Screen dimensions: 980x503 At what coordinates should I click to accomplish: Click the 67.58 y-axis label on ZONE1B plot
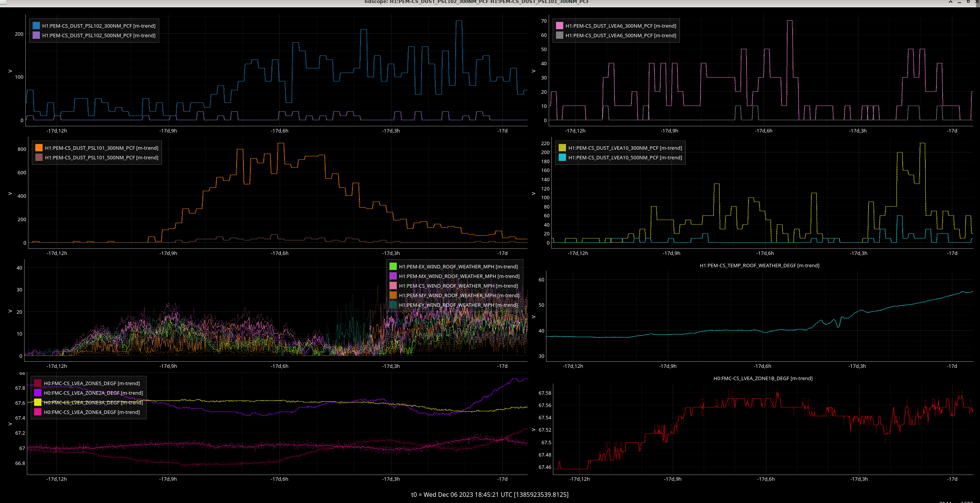545,393
